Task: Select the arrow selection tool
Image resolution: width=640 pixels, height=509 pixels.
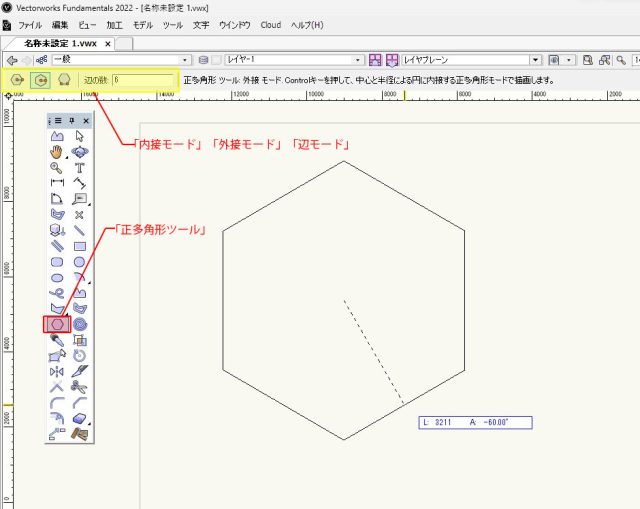Action: 80,136
